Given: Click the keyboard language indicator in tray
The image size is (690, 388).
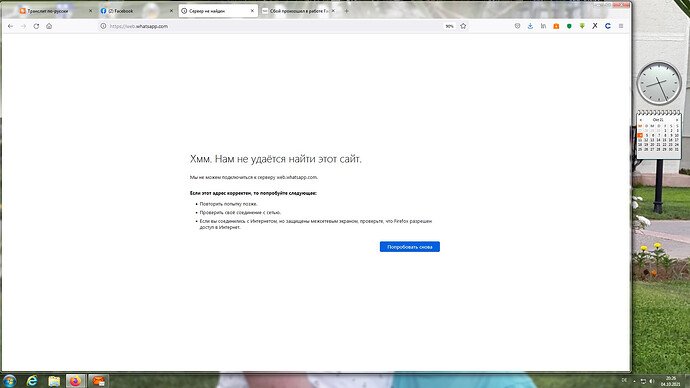Looking at the screenshot, I should click(x=624, y=380).
